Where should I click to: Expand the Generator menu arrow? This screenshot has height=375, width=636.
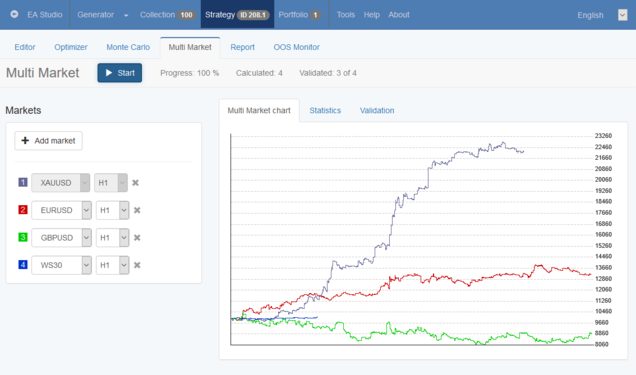126,15
